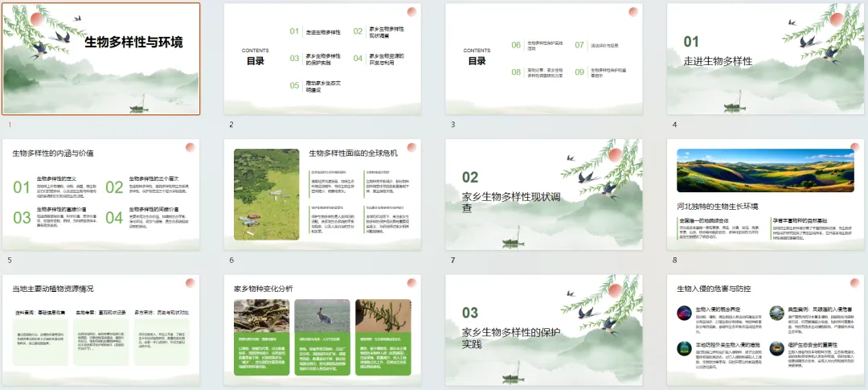The height and width of the screenshot is (390, 868).
Task: Click slide number label 2 under first 目录 slide
Action: click(x=231, y=125)
